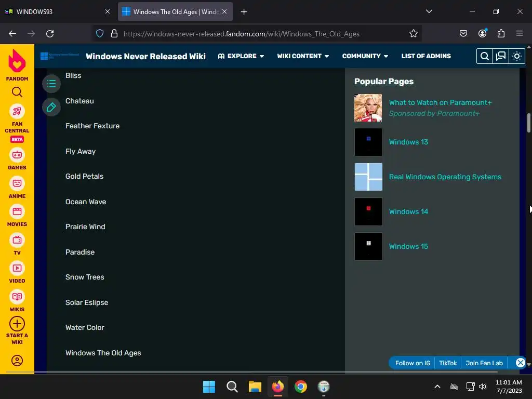Image resolution: width=532 pixels, height=399 pixels.
Task: Open the Windows Start button
Action: point(209,387)
